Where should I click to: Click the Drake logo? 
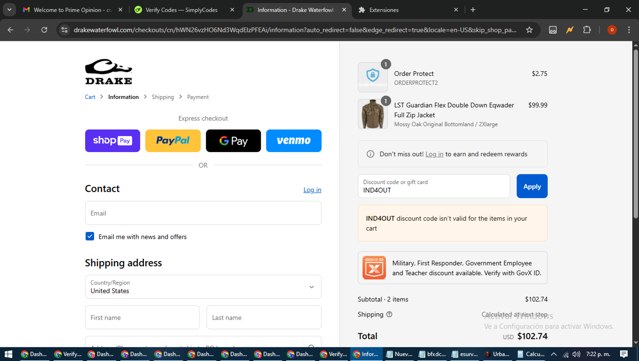108,72
